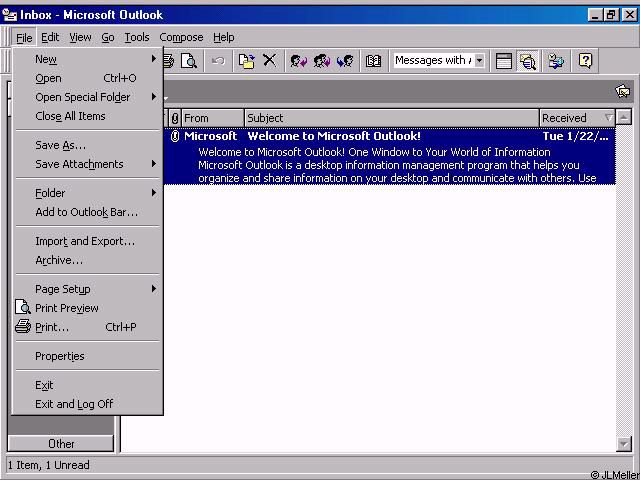The width and height of the screenshot is (640, 480).
Task: Click the Inbox icon on folder banner
Action: click(x=622, y=91)
